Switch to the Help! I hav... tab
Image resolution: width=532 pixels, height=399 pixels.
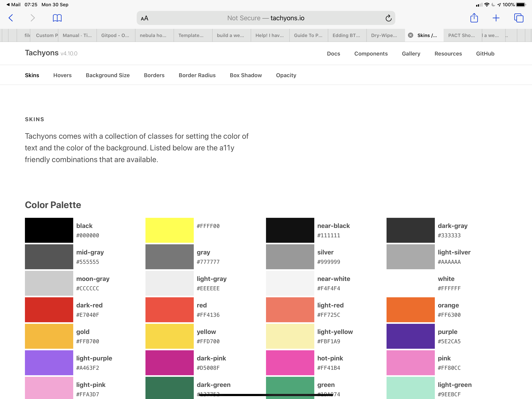point(270,35)
